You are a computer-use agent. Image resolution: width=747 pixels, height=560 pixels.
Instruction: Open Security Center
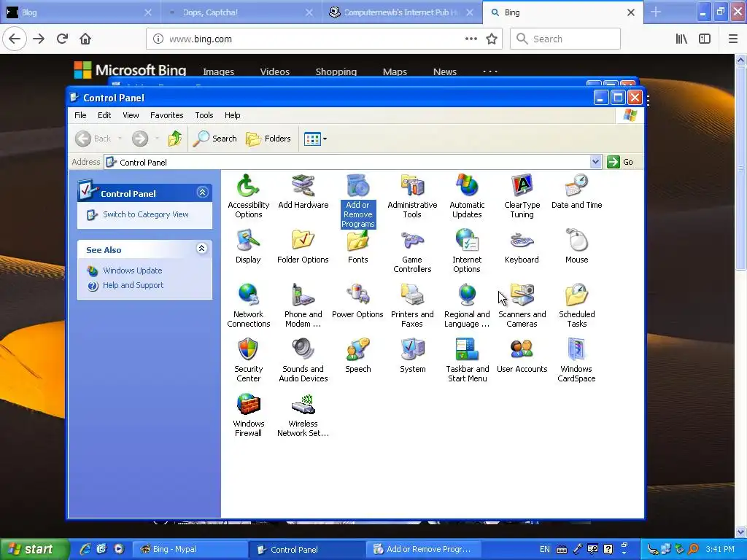[248, 360]
